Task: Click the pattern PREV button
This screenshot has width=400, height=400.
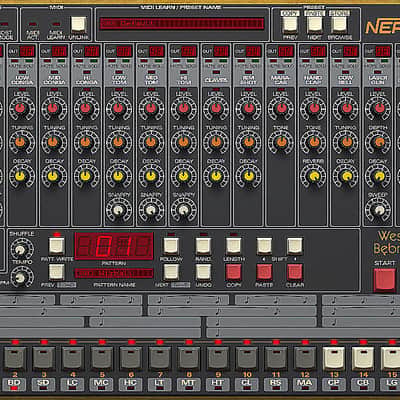Action: point(57,272)
